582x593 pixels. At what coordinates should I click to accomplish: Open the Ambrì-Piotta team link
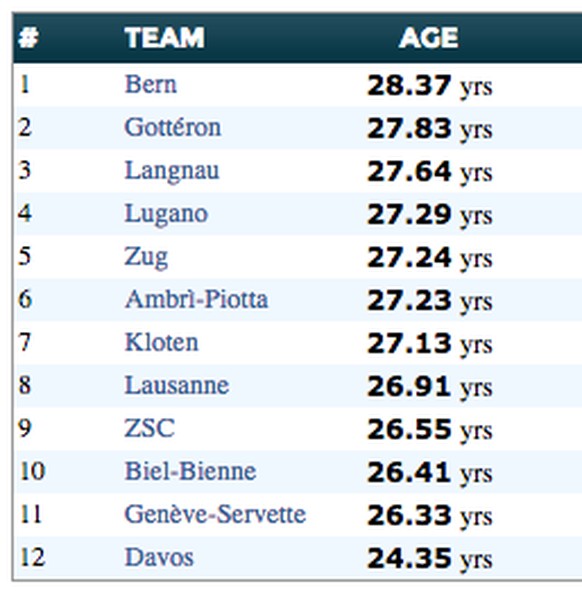pyautogui.click(x=196, y=299)
